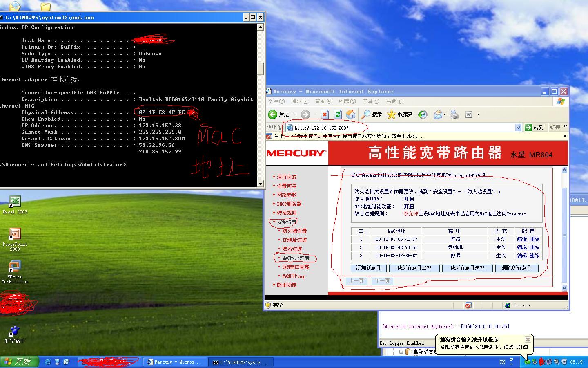The width and height of the screenshot is (588, 368).
Task: Open 运行状态 in router sidebar
Action: tap(287, 177)
